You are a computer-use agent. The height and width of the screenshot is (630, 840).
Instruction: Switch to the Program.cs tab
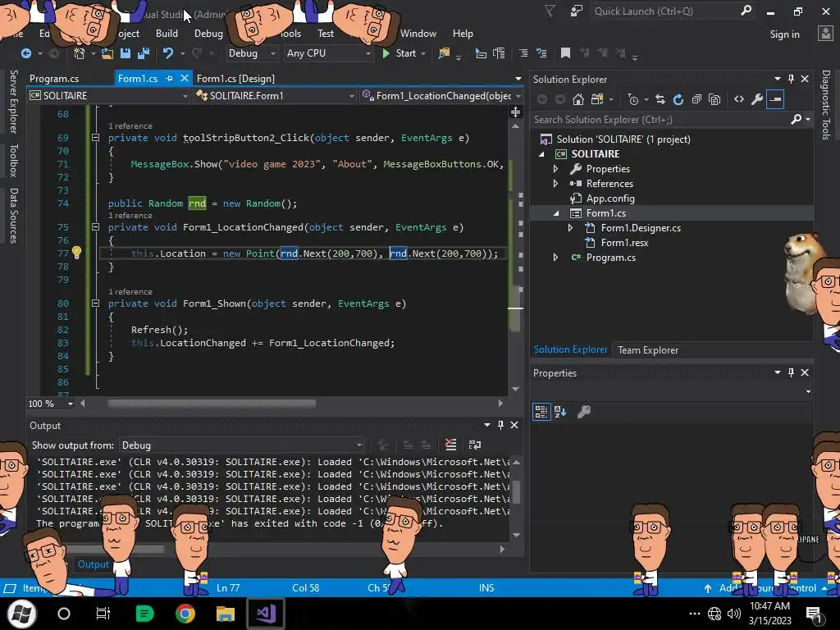54,78
